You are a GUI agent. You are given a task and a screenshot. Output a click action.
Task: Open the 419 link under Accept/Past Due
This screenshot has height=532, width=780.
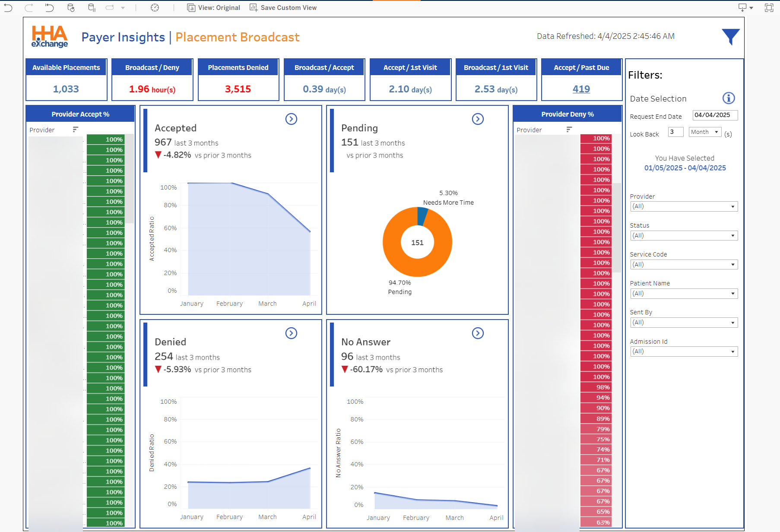pos(581,89)
